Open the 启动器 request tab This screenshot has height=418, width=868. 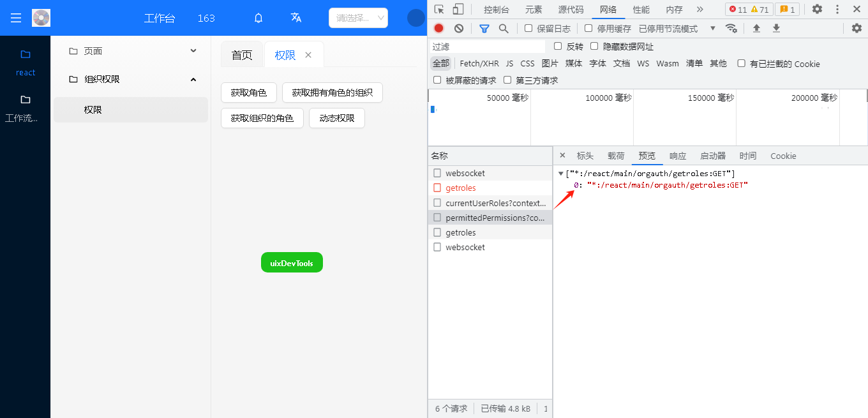[x=713, y=156]
